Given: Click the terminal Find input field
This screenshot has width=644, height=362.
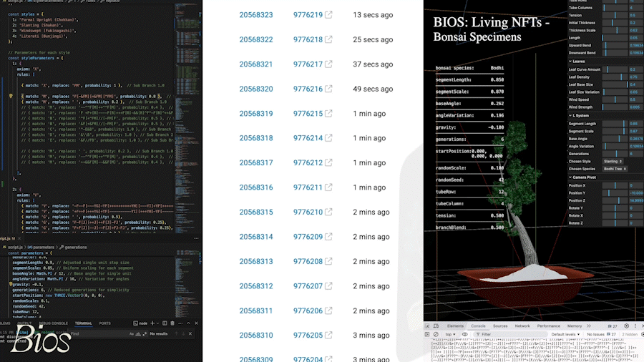Looking at the screenshot, I should (x=99, y=333).
